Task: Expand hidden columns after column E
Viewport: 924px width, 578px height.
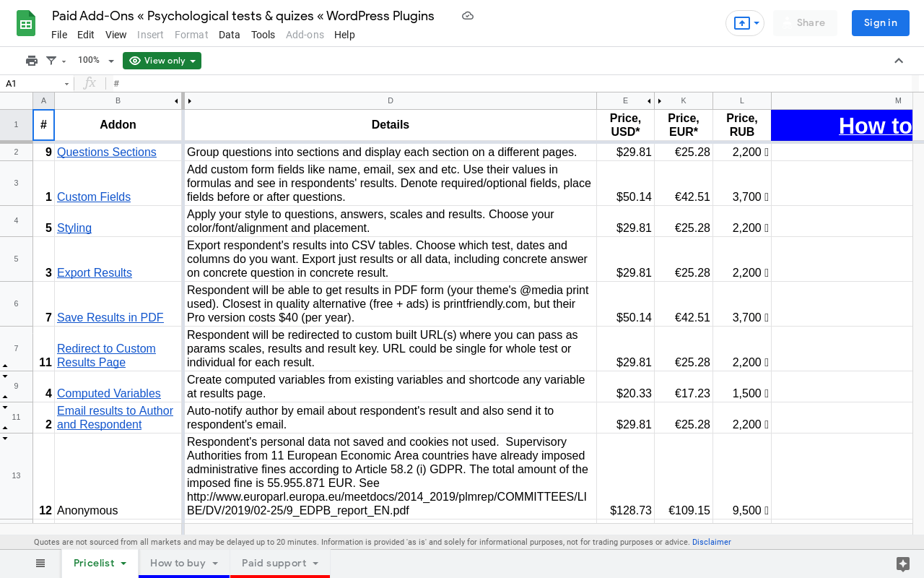Action: 649,101
